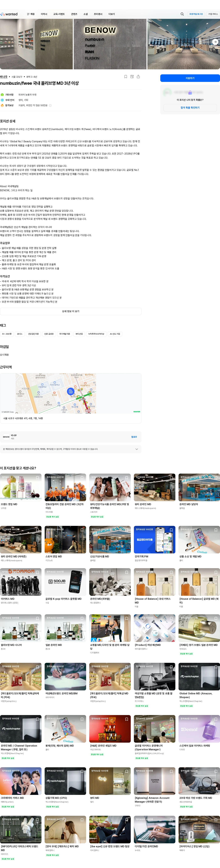This screenshot has height=868, width=220.
Task: Open 더보기 in the top navigation
Action: pos(112,14)
